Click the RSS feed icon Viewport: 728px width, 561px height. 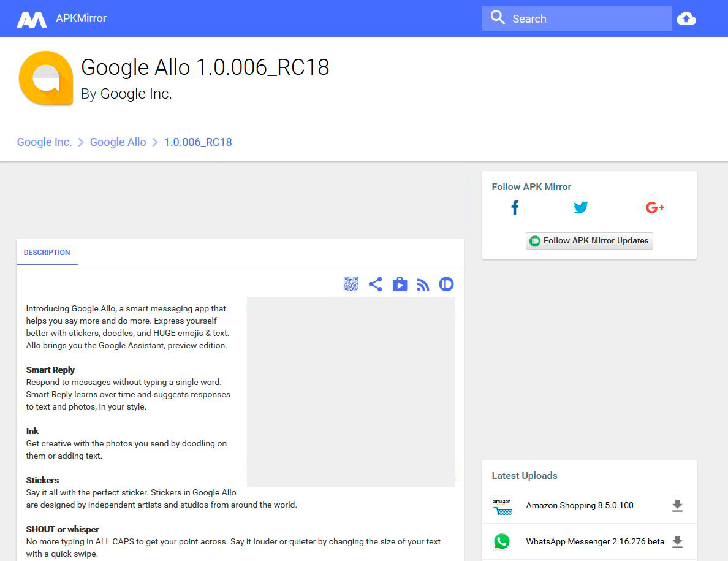423,284
